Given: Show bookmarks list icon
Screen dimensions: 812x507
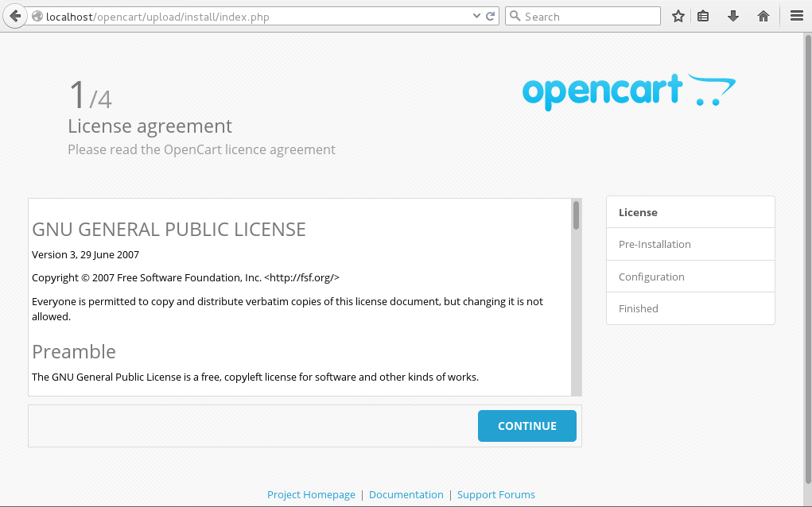Looking at the screenshot, I should pos(703,16).
